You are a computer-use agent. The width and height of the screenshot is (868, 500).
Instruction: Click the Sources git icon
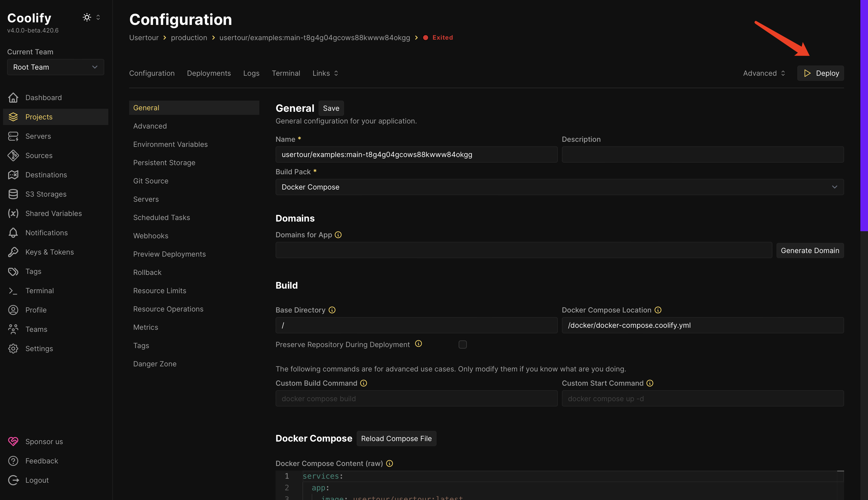click(13, 155)
